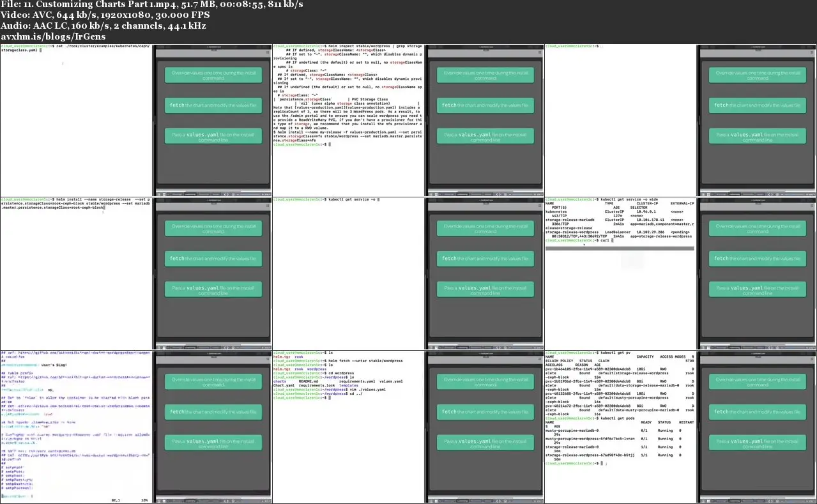
Task: Open the thumbnail showing cat storageclass.yaml command
Action: pyautogui.click(x=136, y=120)
